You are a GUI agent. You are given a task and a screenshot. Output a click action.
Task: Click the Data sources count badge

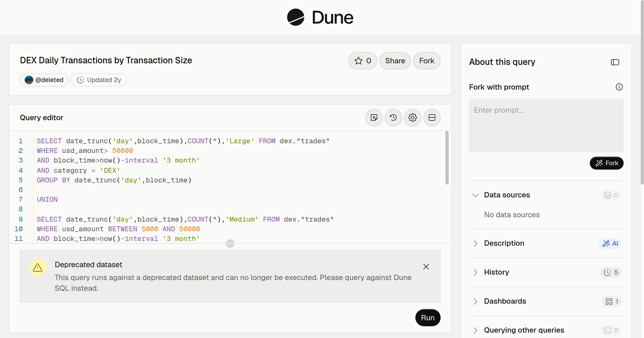coord(611,195)
